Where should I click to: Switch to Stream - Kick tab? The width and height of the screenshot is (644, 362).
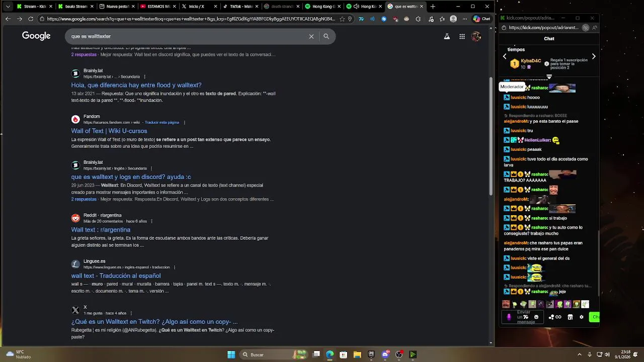click(x=34, y=7)
